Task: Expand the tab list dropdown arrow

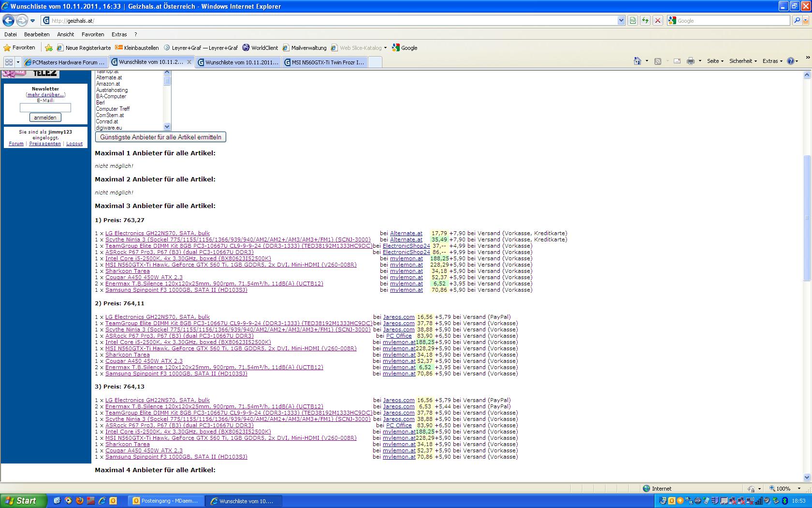Action: [18, 62]
